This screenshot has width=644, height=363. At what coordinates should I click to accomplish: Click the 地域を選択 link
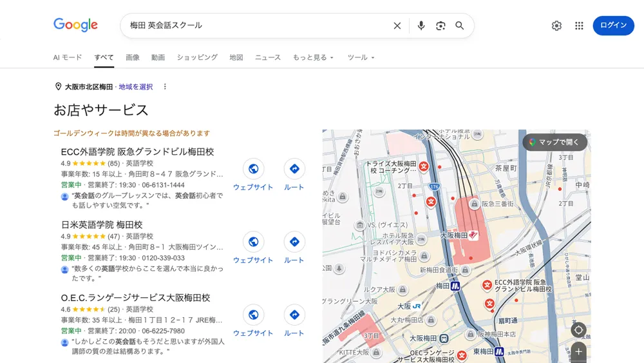[135, 87]
